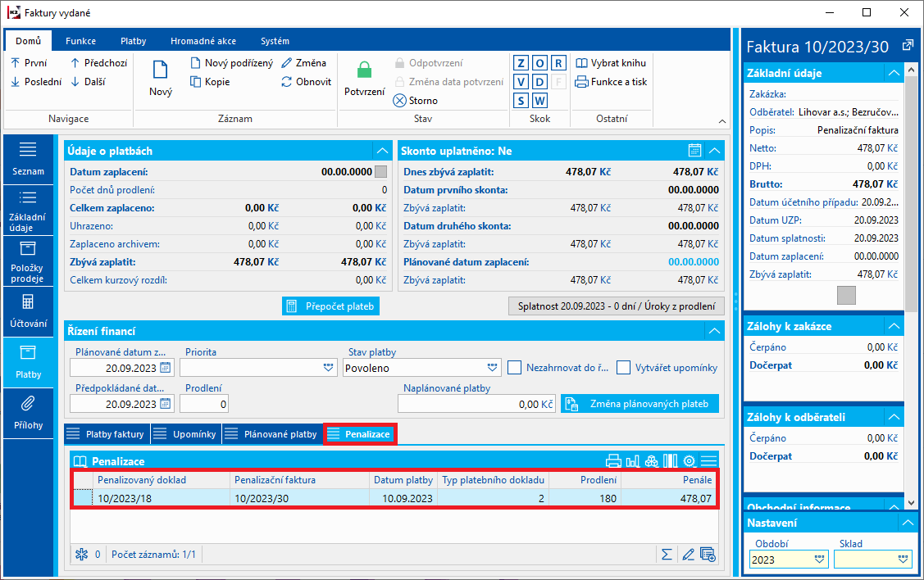This screenshot has width=924, height=580.
Task: Toggle Datum zaplacení checkbox
Action: (x=380, y=172)
